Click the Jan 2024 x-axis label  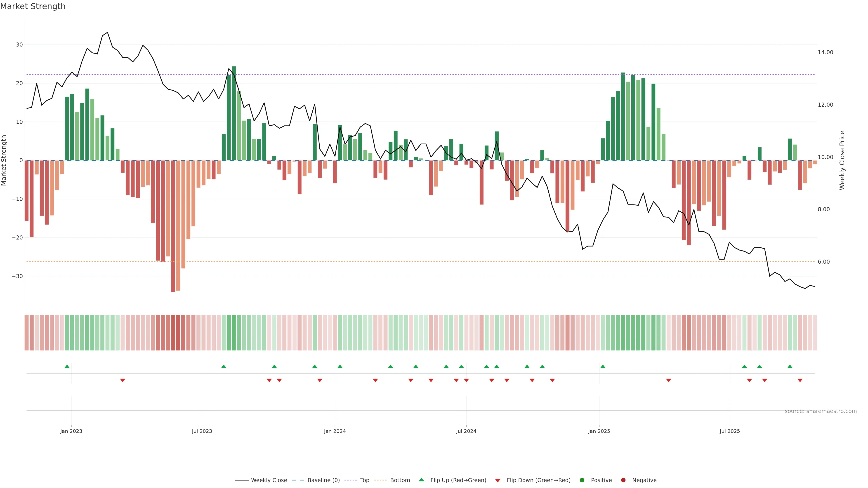tap(335, 431)
